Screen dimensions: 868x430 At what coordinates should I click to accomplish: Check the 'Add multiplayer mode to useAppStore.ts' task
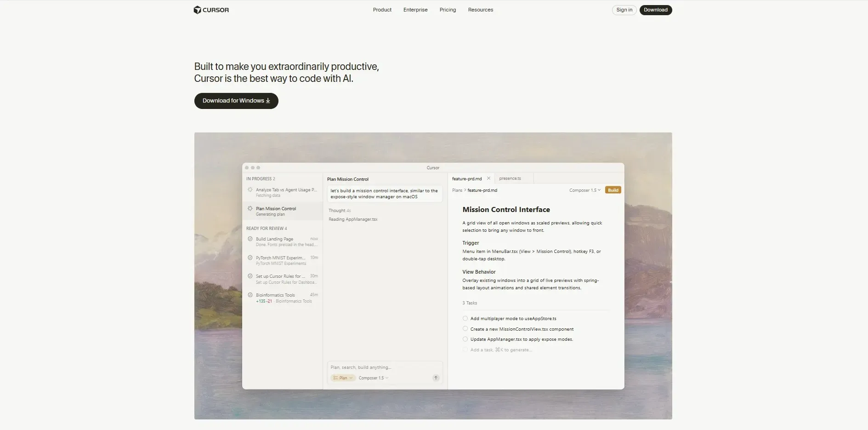pyautogui.click(x=465, y=319)
